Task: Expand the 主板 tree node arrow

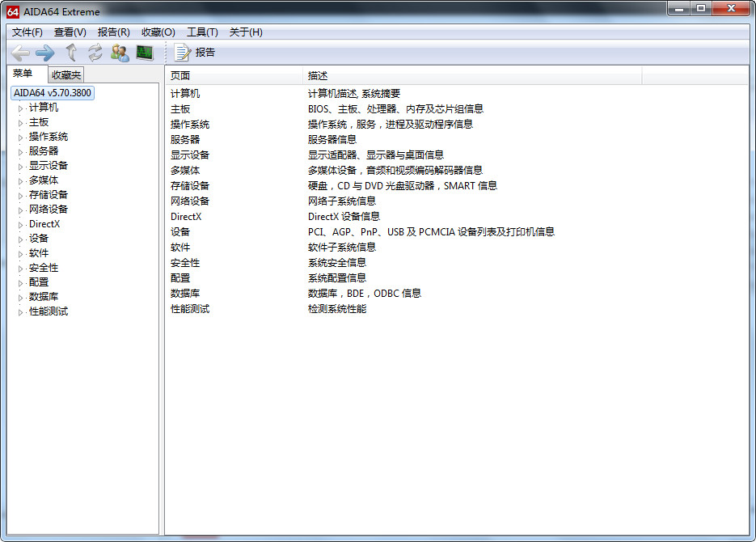Action: [20, 123]
